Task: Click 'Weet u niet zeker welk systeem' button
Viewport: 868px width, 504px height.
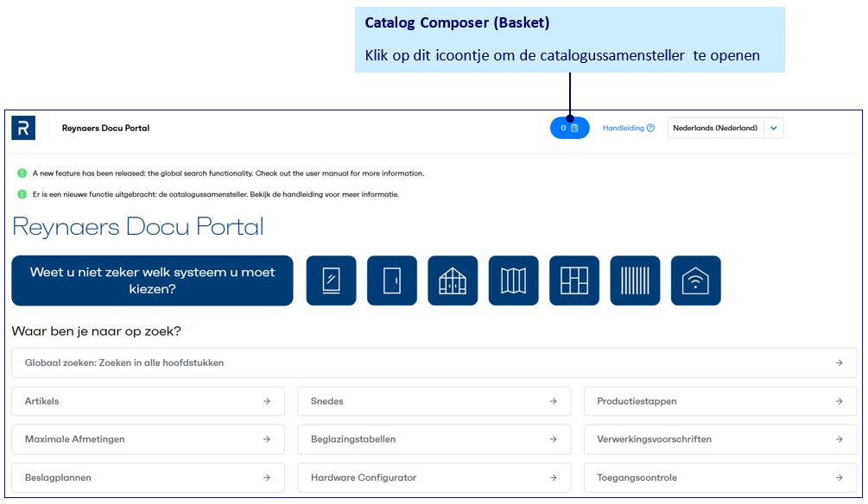Action: 152,280
